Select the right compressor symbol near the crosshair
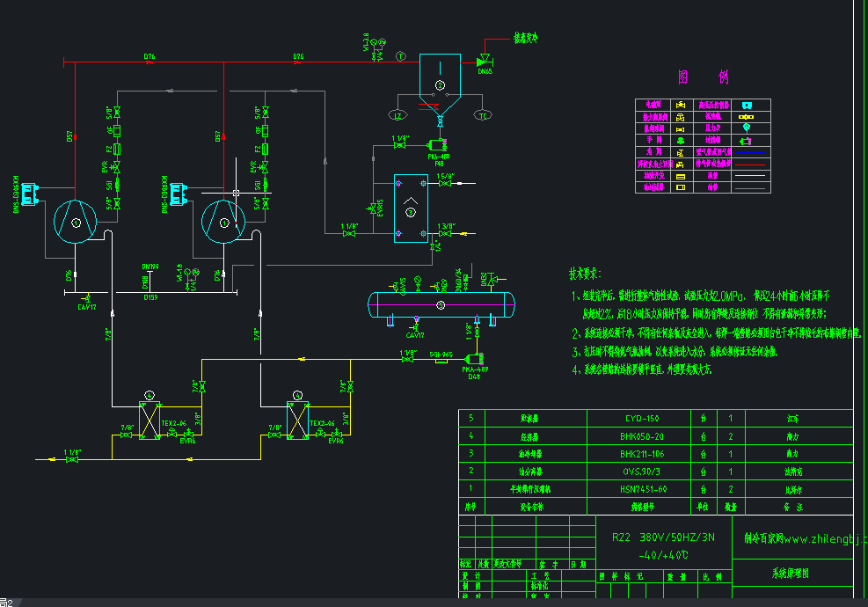The height and width of the screenshot is (607, 868). click(223, 222)
